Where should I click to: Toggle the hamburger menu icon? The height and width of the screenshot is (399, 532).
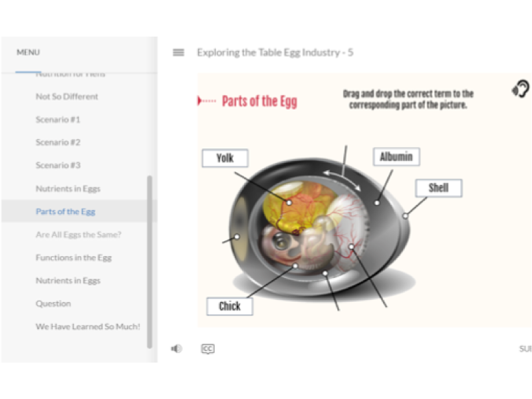point(178,53)
